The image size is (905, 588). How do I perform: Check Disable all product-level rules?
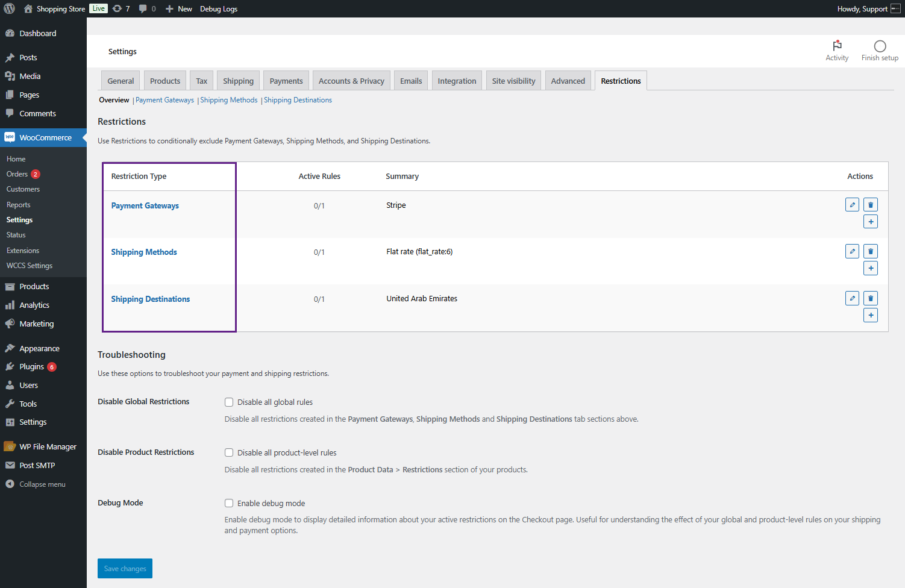229,452
